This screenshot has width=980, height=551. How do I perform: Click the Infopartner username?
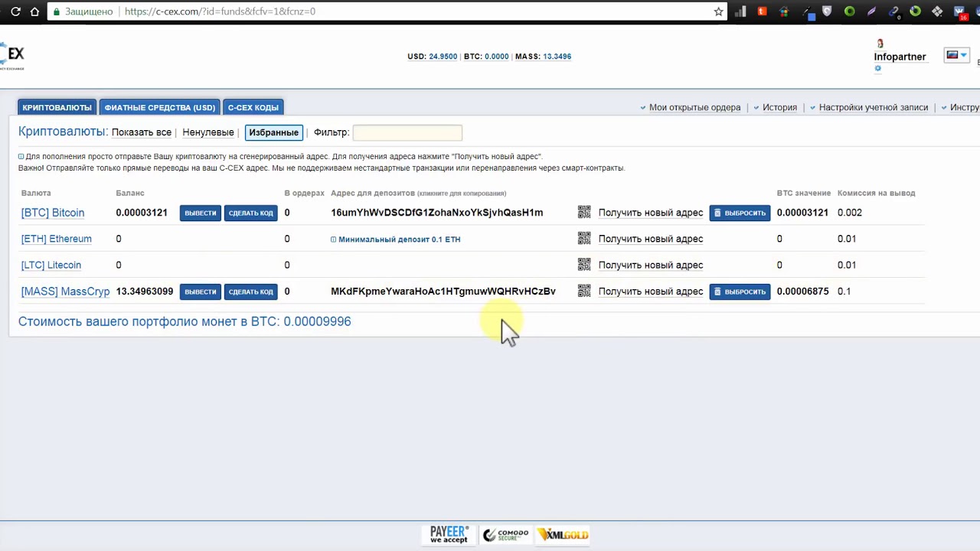pyautogui.click(x=900, y=57)
